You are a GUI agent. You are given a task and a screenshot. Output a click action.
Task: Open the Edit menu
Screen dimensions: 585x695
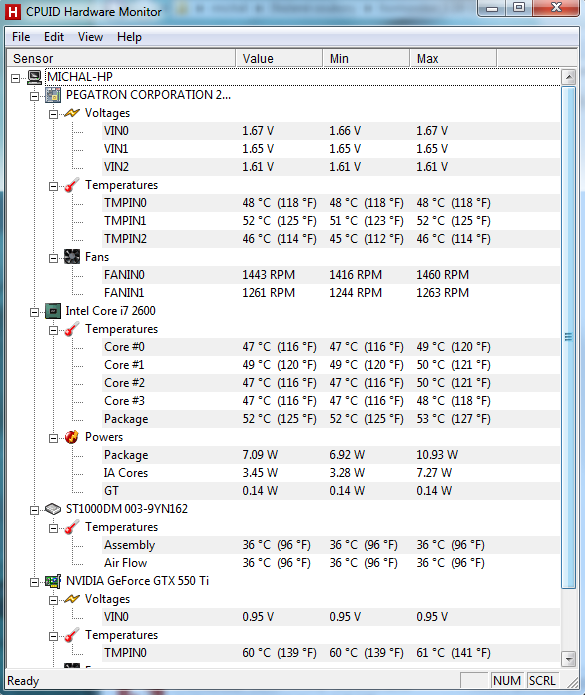point(54,37)
